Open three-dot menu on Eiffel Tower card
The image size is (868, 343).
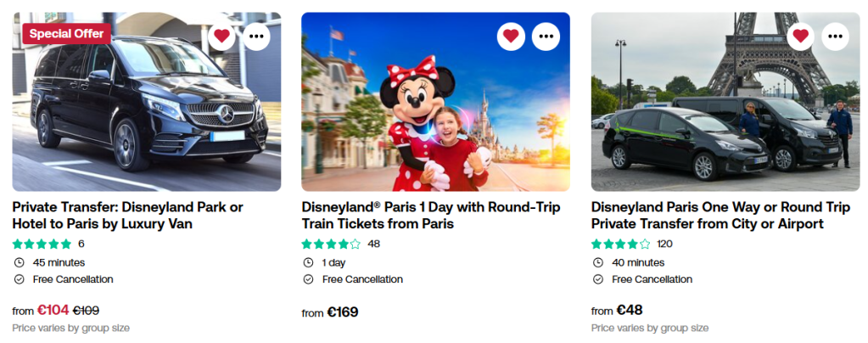[x=836, y=36]
